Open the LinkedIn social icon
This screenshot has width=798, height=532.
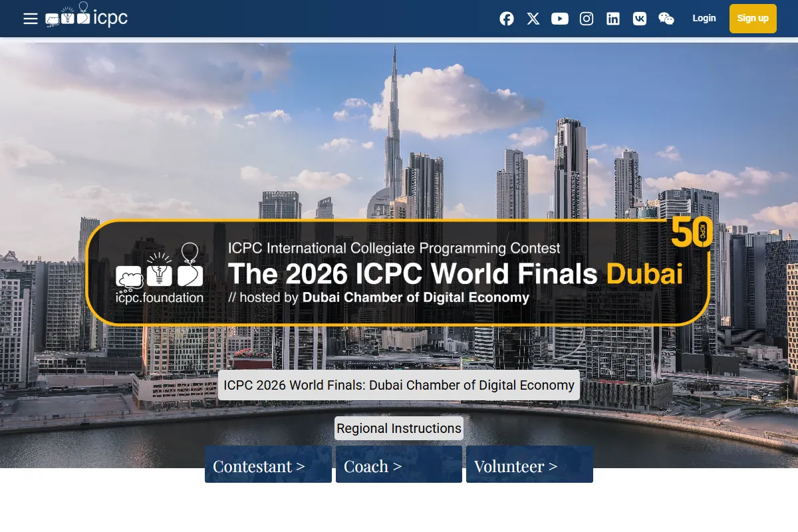coord(613,19)
